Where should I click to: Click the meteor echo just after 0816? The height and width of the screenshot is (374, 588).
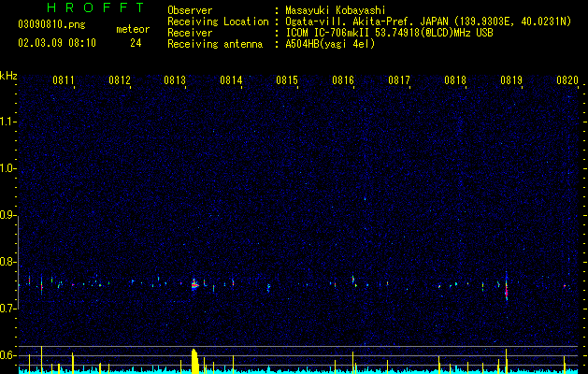353,280
